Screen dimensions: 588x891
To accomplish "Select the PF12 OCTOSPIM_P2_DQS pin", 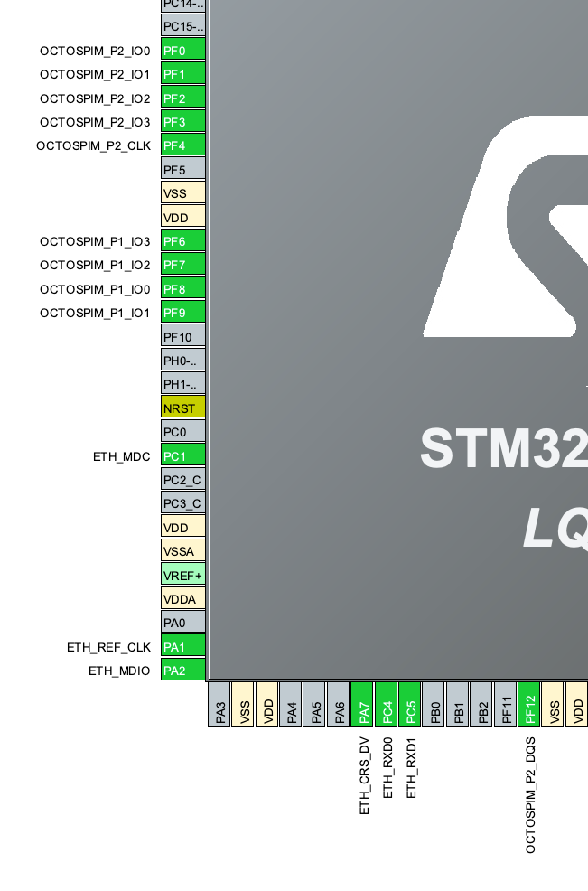I will click(x=529, y=705).
